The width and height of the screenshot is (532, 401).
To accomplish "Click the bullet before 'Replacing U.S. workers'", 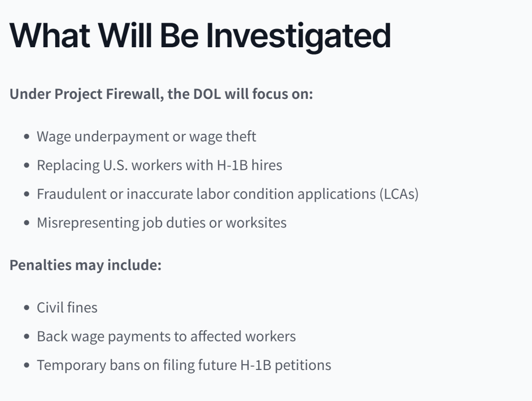I will pyautogui.click(x=27, y=165).
